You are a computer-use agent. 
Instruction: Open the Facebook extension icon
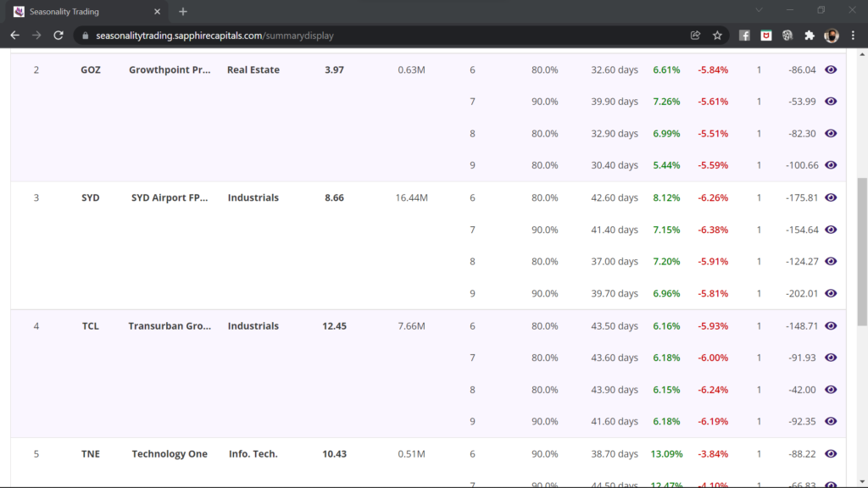coord(744,36)
